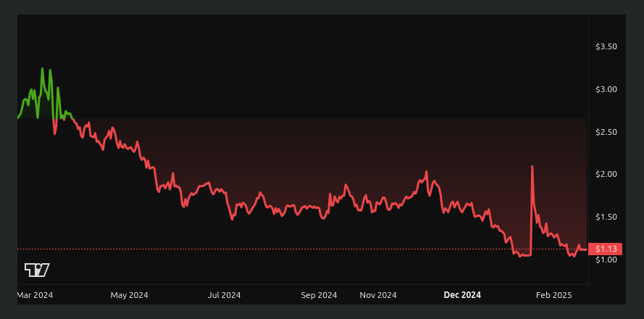Click the $3.00 price axis label
The height and width of the screenshot is (319, 644).
[606, 89]
